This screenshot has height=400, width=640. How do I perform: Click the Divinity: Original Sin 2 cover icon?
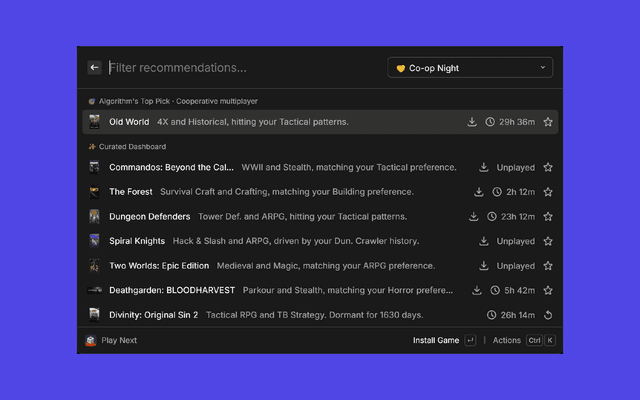point(94,315)
